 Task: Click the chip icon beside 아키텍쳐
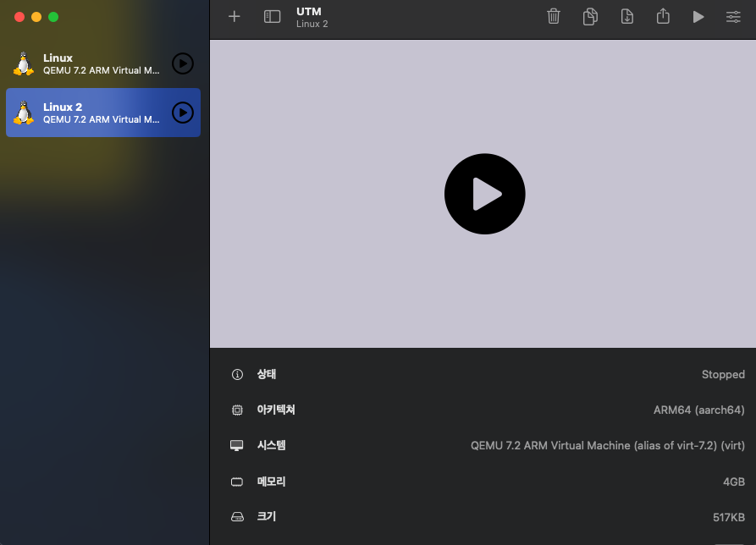click(x=237, y=410)
